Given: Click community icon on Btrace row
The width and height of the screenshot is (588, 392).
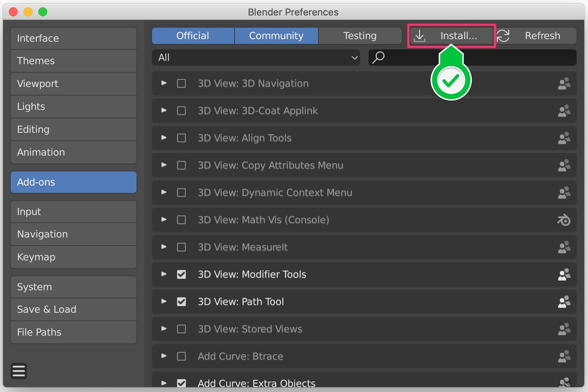Looking at the screenshot, I should click(564, 356).
